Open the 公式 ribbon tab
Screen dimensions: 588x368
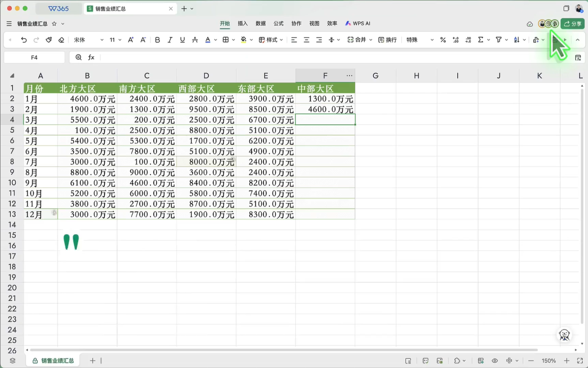(278, 23)
